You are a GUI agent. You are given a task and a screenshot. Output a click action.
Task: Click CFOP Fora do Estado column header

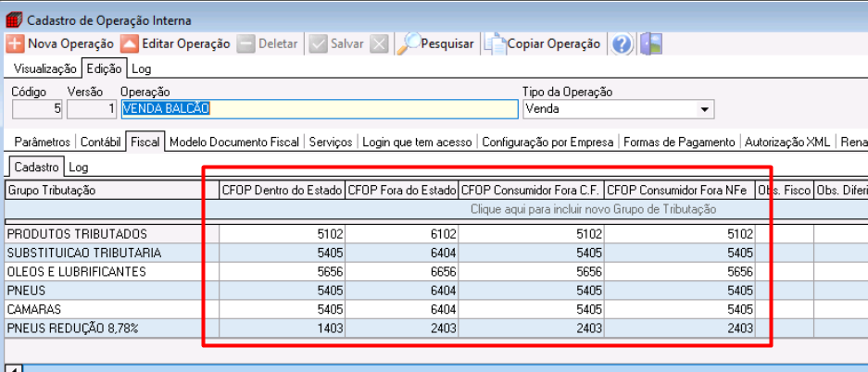click(402, 190)
